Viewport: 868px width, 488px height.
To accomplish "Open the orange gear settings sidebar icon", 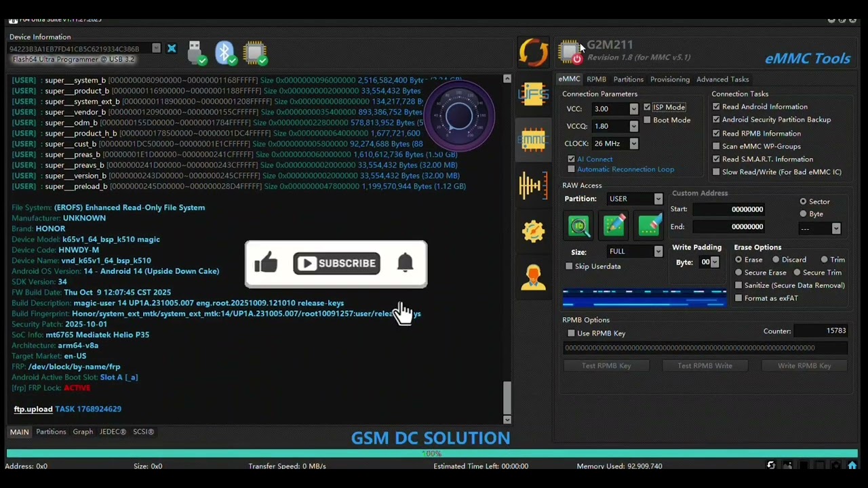I will coord(533,231).
